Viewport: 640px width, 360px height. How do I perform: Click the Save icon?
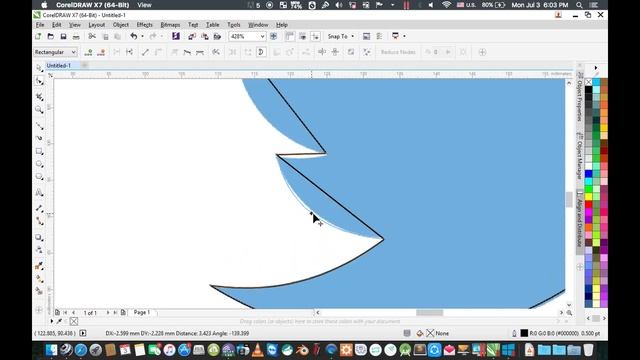click(x=63, y=36)
